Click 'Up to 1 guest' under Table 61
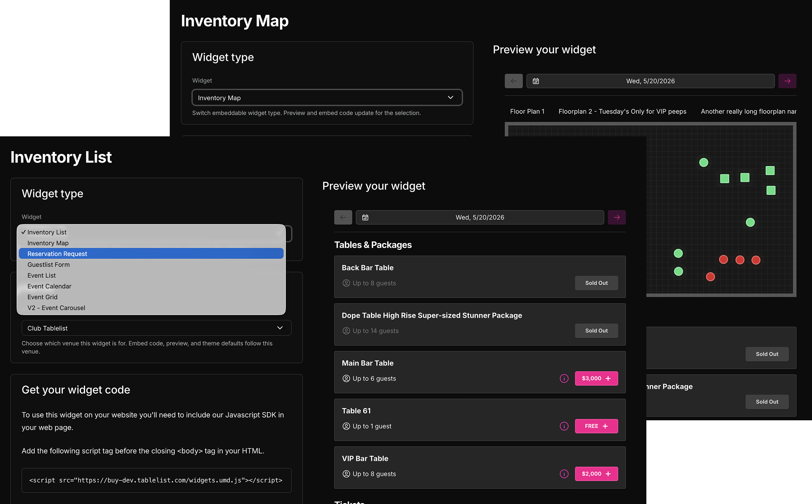The image size is (812, 504). click(x=372, y=426)
